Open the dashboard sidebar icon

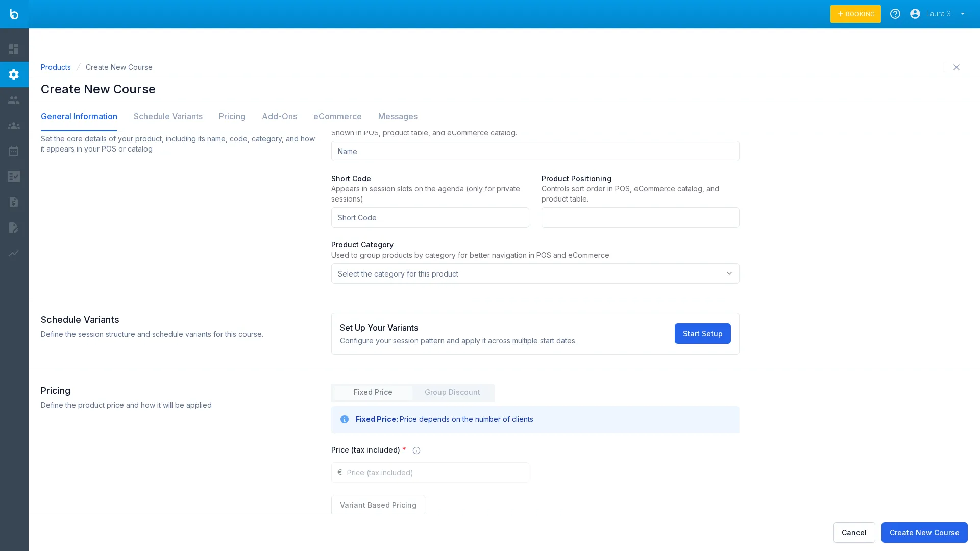[x=14, y=49]
